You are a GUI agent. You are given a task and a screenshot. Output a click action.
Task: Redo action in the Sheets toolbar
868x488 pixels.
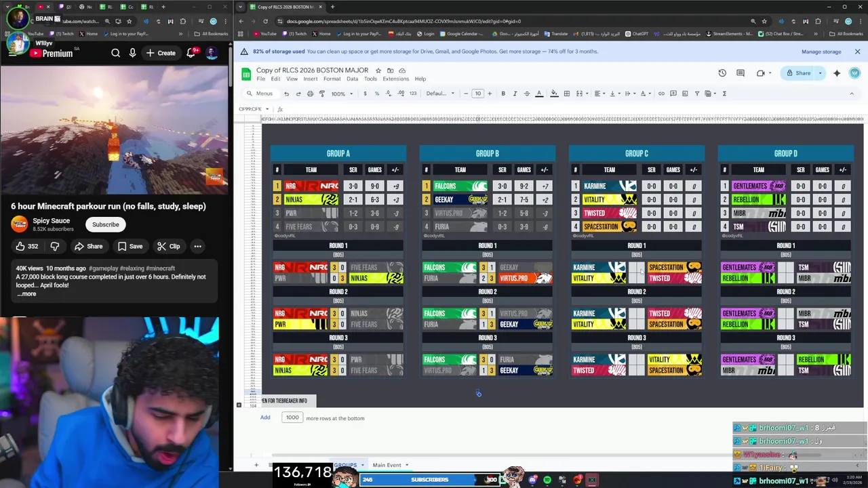pos(298,94)
